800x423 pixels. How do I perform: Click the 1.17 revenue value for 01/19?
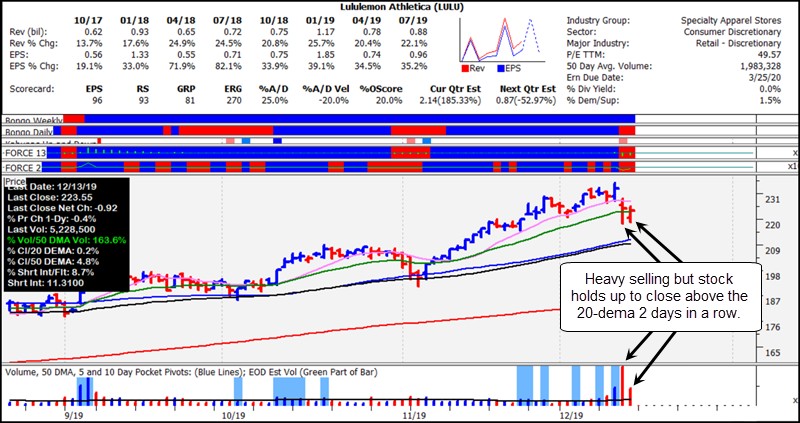click(327, 32)
